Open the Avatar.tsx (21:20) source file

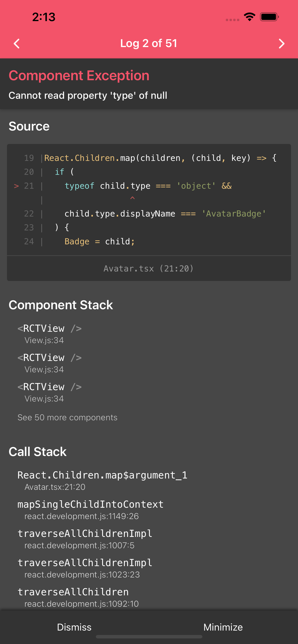149,268
